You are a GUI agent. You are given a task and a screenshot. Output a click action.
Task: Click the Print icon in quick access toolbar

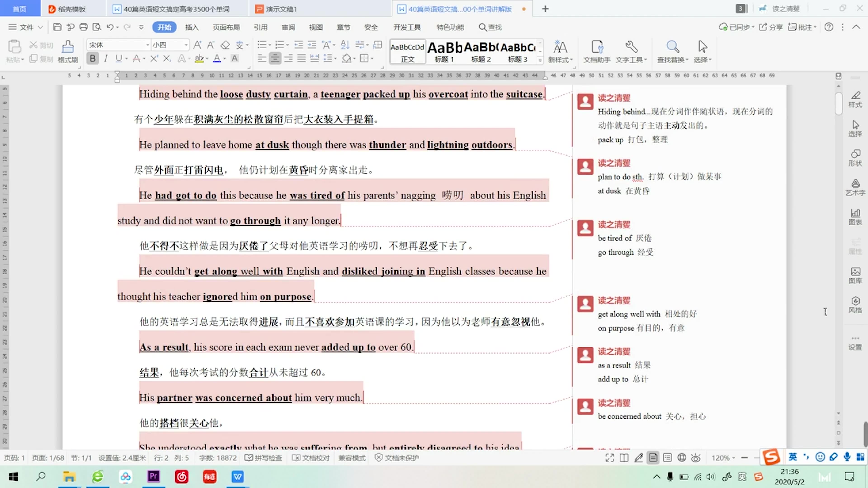point(84,27)
